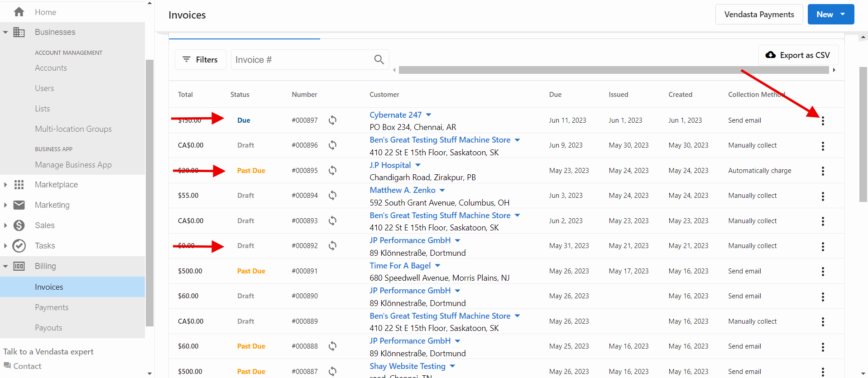Open the Filters button
This screenshot has height=378, width=868.
point(200,59)
